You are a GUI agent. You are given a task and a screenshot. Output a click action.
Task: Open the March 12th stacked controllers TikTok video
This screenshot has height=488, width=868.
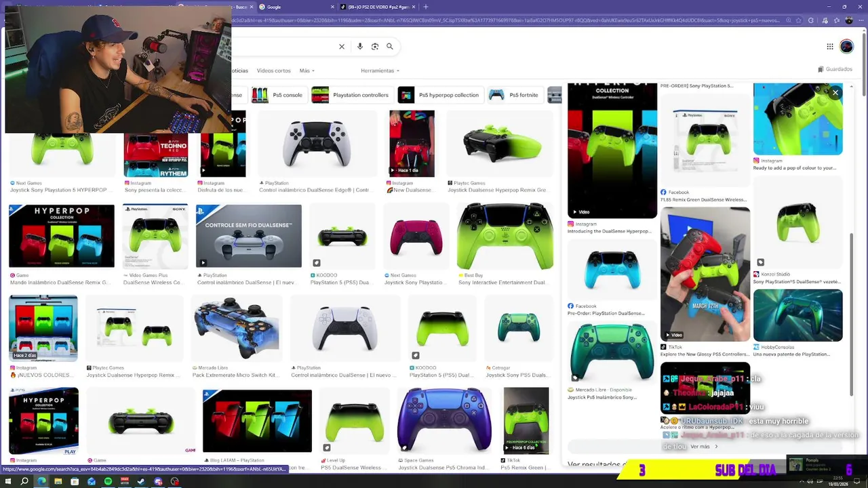coord(705,274)
